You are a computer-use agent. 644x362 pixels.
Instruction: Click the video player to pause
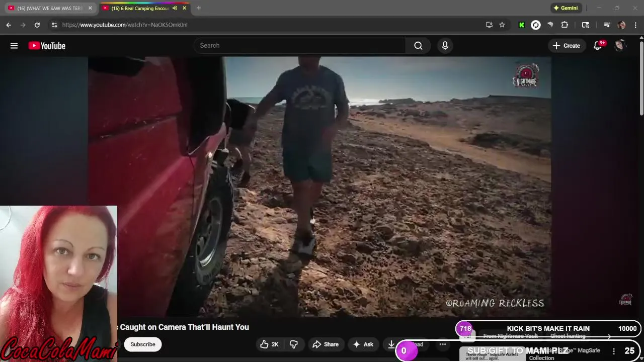point(319,186)
